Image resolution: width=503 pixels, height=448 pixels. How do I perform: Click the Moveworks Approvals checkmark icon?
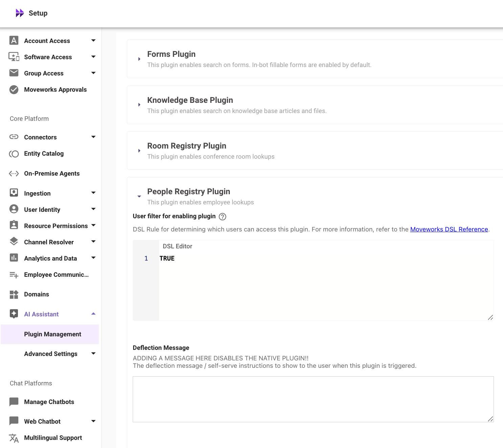14,90
